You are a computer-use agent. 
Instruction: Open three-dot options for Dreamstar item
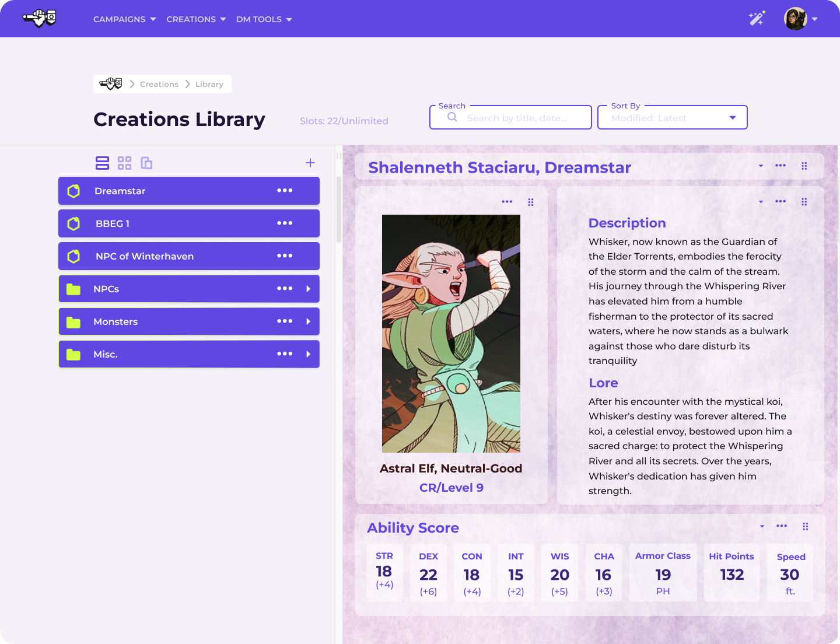(x=285, y=191)
